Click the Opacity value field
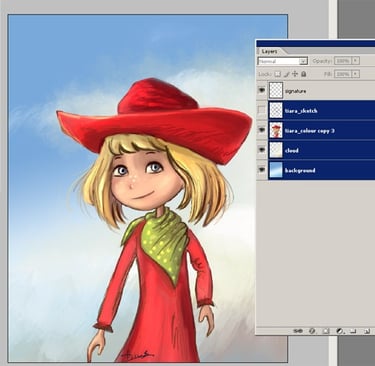The image size is (375, 366). (343, 61)
